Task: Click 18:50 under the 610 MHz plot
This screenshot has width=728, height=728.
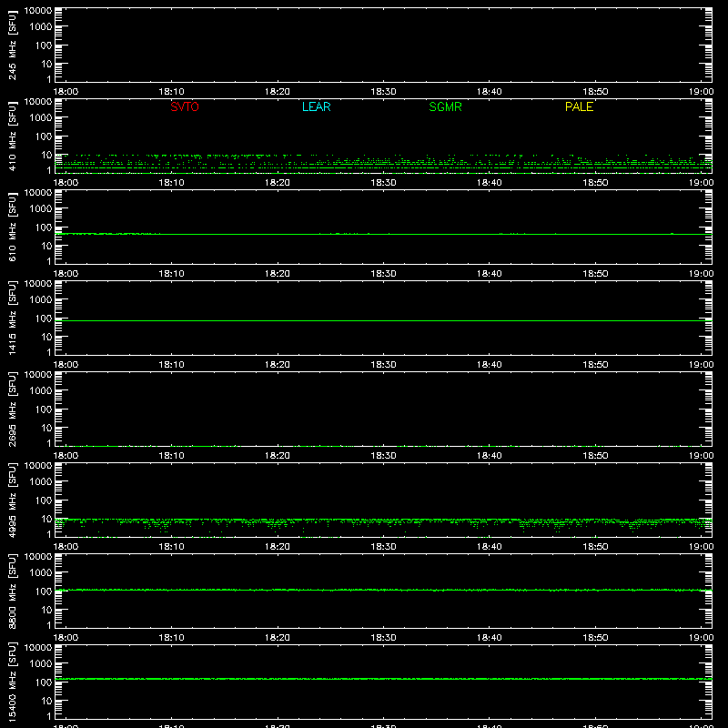Action: point(595,274)
